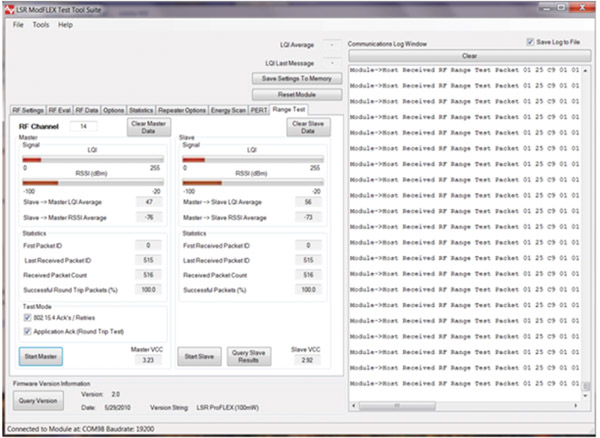Viewport: 600px width, 438px height.
Task: Click the Slave -> Master LQI Average value
Action: pos(149,202)
